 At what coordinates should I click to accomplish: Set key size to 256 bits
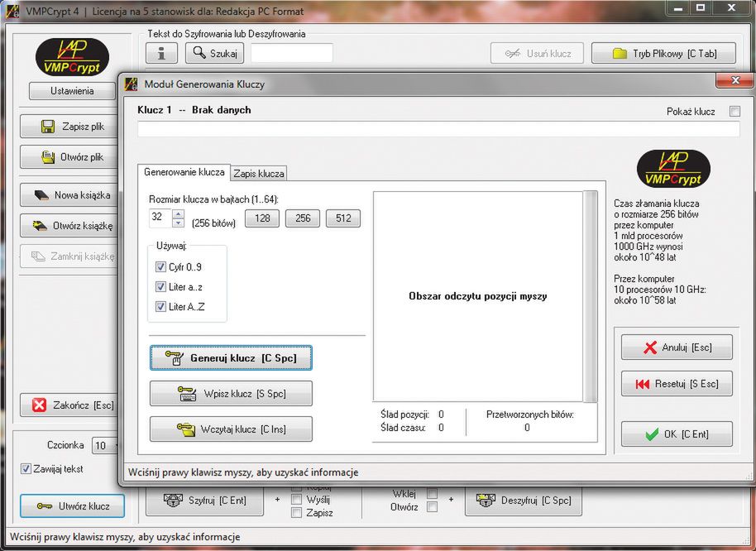tap(303, 218)
